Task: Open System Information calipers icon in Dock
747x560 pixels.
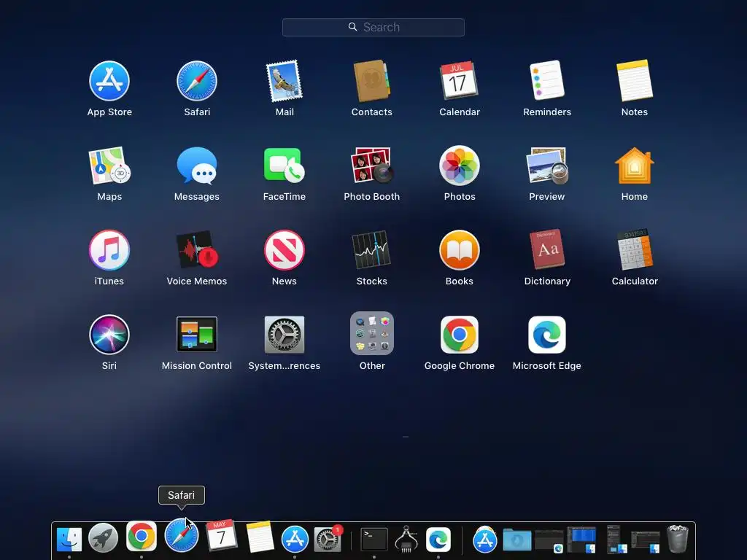Action: [x=406, y=539]
